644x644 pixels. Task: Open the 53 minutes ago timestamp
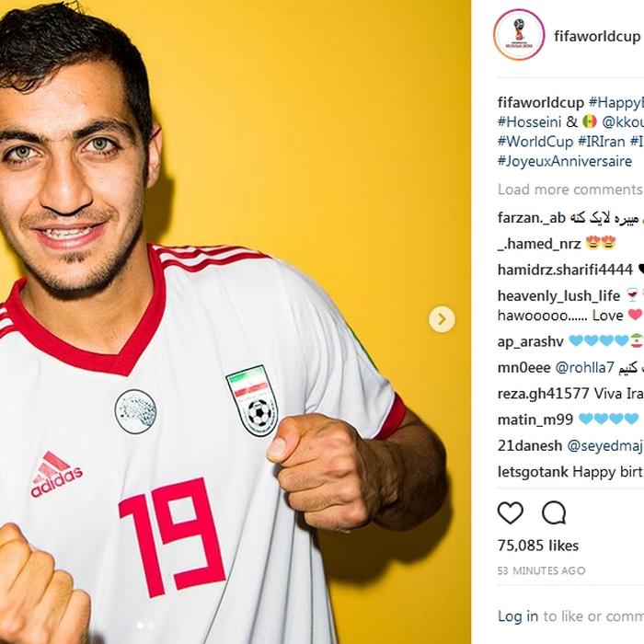[541, 570]
